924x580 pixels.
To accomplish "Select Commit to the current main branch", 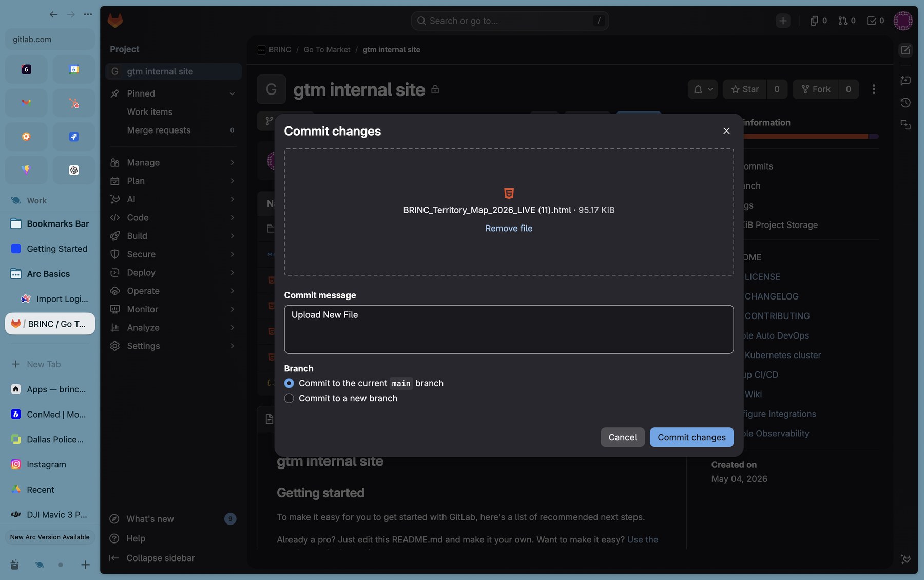I will (x=289, y=383).
